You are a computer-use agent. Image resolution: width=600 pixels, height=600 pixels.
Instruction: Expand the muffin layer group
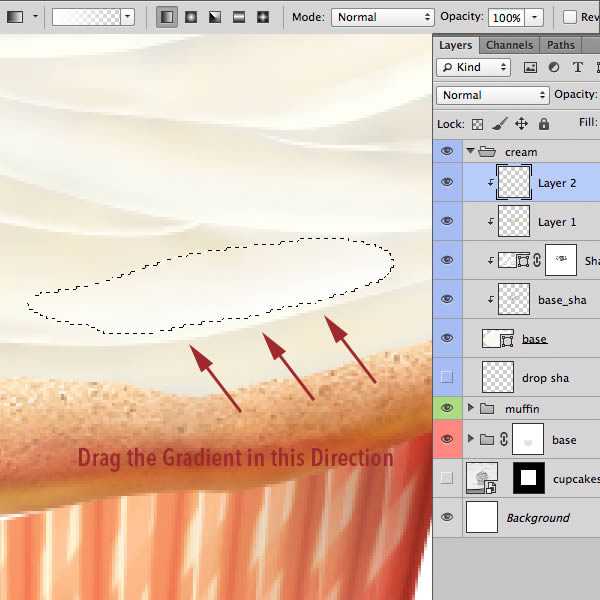click(471, 408)
